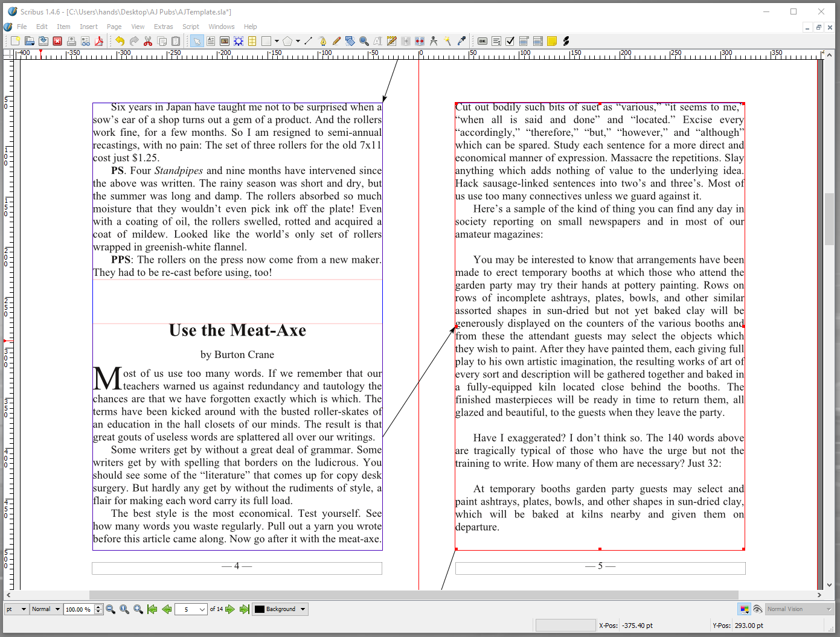840x637 pixels.
Task: Select the Zoom magnifier tool in toolbar
Action: pyautogui.click(x=364, y=41)
